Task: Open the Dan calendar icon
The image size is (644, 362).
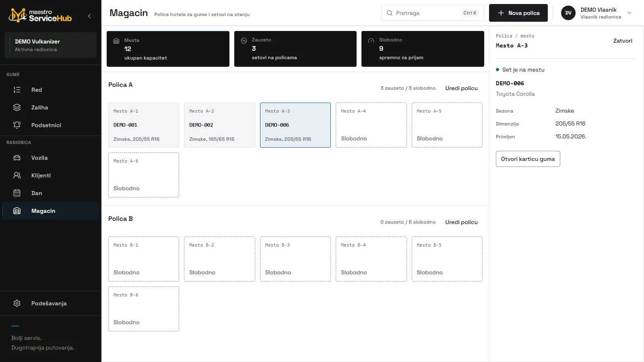Action: point(17,193)
